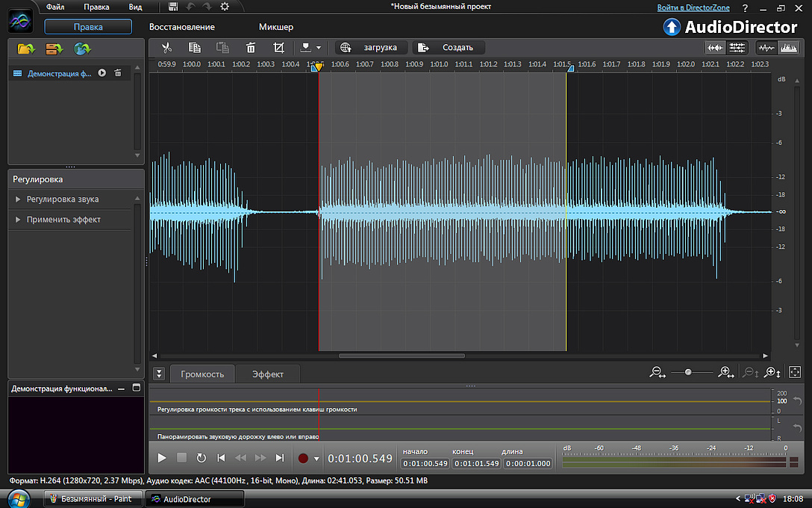Save the project with the floppy disk icon

point(174,7)
